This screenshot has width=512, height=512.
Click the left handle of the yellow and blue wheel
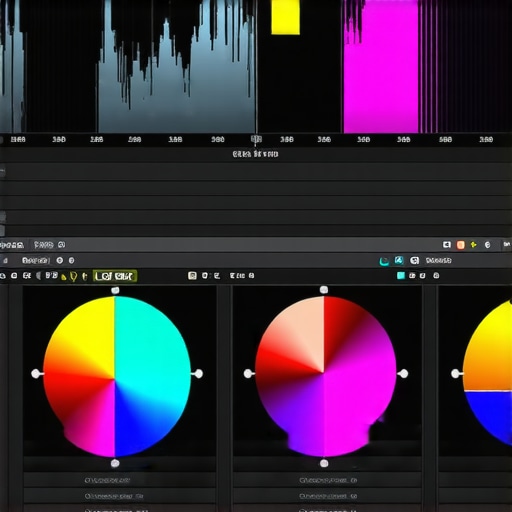[x=455, y=374]
